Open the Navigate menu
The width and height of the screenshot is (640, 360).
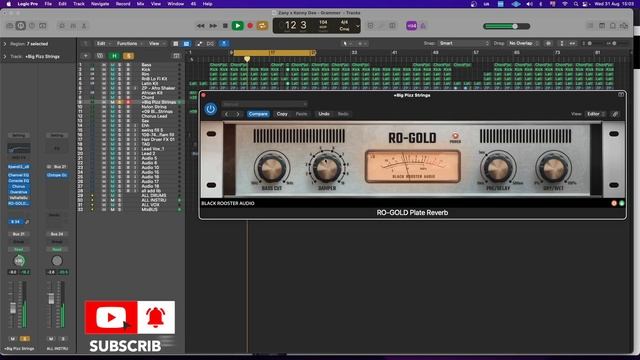pos(100,4)
